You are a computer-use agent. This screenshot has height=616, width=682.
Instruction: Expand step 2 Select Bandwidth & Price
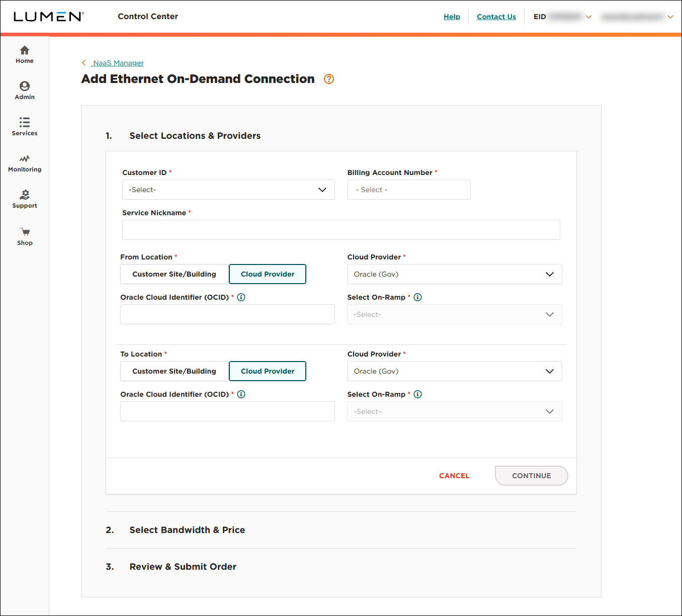(x=187, y=530)
